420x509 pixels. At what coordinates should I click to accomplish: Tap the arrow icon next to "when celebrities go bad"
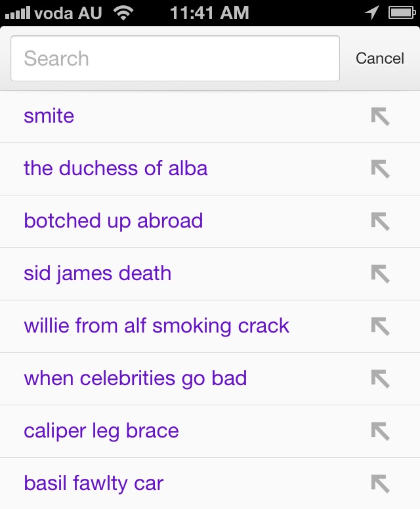(381, 379)
